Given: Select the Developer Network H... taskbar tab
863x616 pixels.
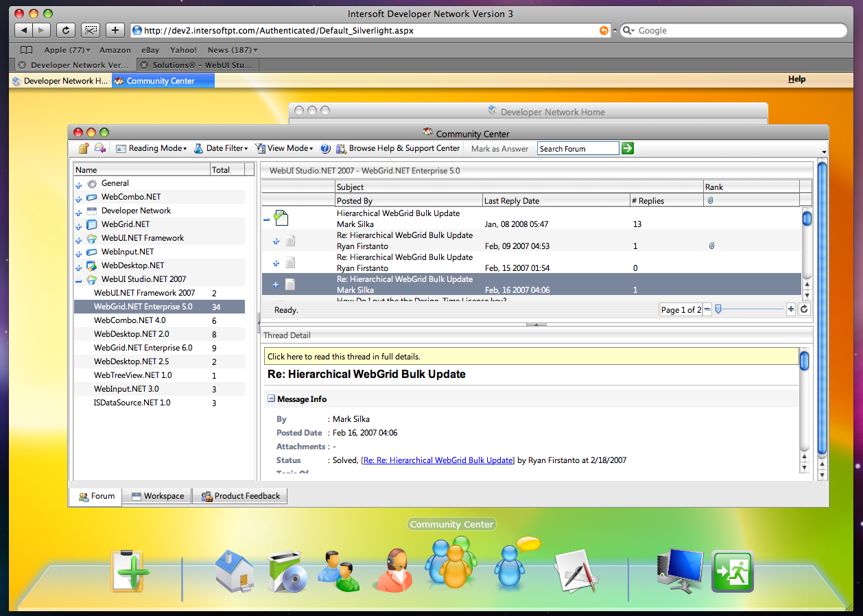Looking at the screenshot, I should (60, 81).
